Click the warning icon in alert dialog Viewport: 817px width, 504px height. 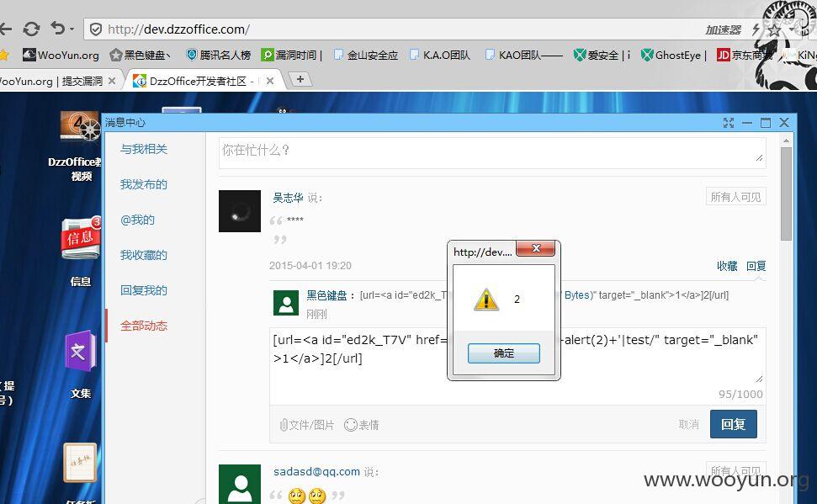coord(486,300)
